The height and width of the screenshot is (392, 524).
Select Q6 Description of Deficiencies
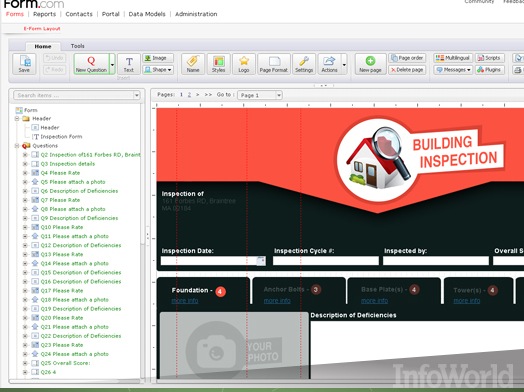coord(79,191)
